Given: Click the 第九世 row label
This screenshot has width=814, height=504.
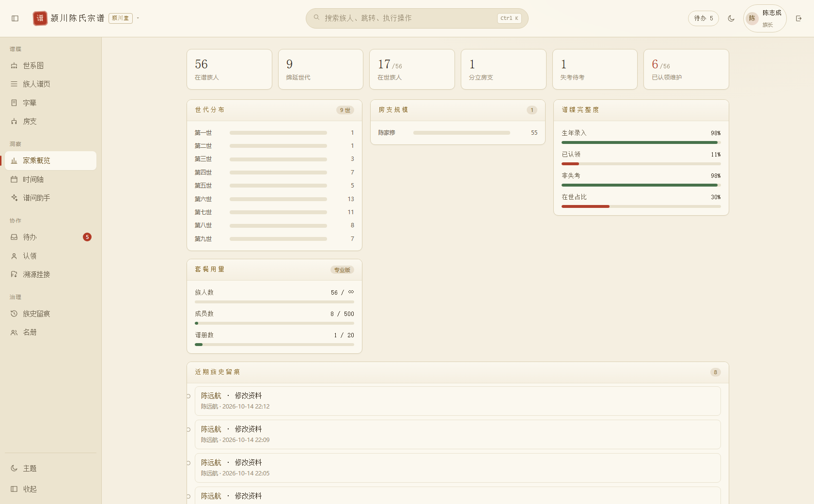Looking at the screenshot, I should (x=203, y=239).
